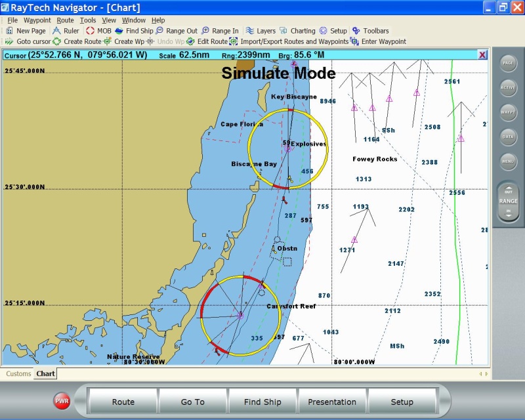Open the View menu

109,20
